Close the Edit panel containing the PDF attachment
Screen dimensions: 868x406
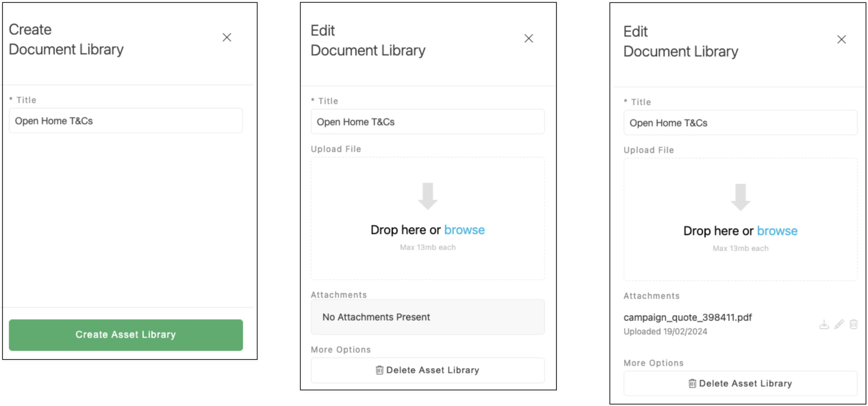pyautogui.click(x=842, y=39)
